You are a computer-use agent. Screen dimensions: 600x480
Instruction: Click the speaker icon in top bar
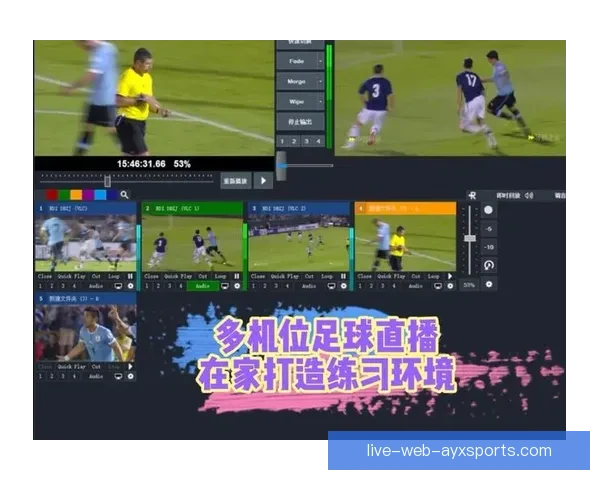pyautogui.click(x=529, y=195)
